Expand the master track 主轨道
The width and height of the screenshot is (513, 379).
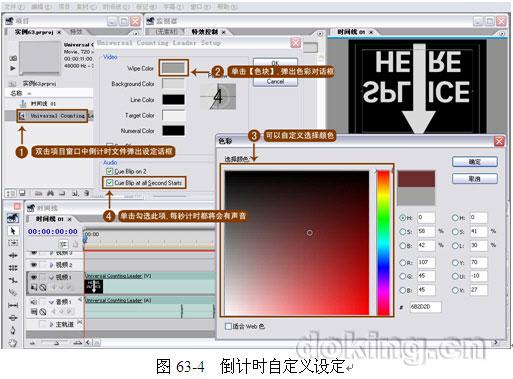tap(51, 324)
